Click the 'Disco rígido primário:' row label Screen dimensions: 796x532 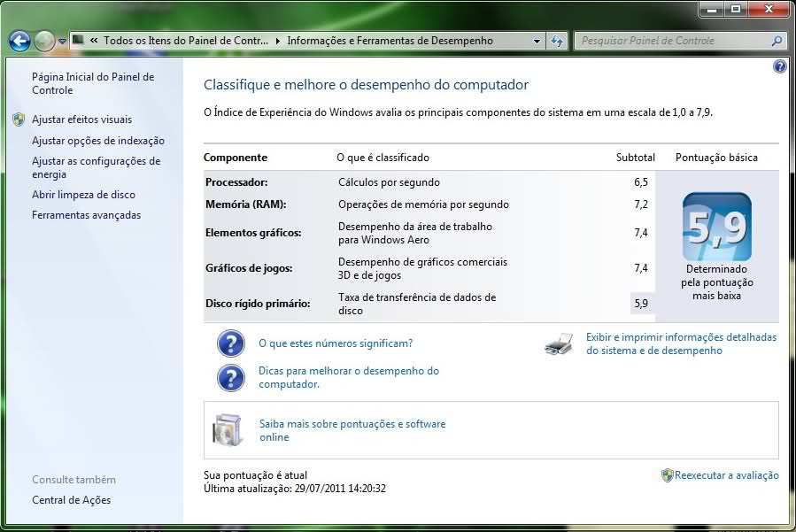tap(258, 304)
